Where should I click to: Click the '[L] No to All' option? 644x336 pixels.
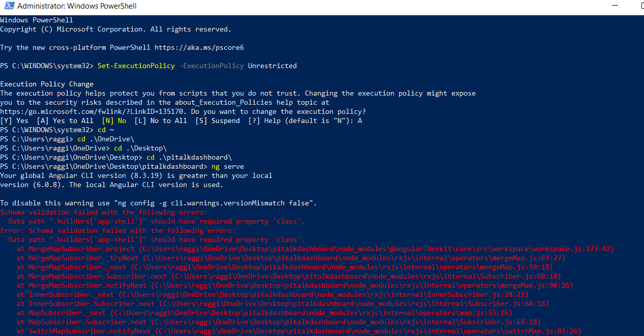[161, 120]
